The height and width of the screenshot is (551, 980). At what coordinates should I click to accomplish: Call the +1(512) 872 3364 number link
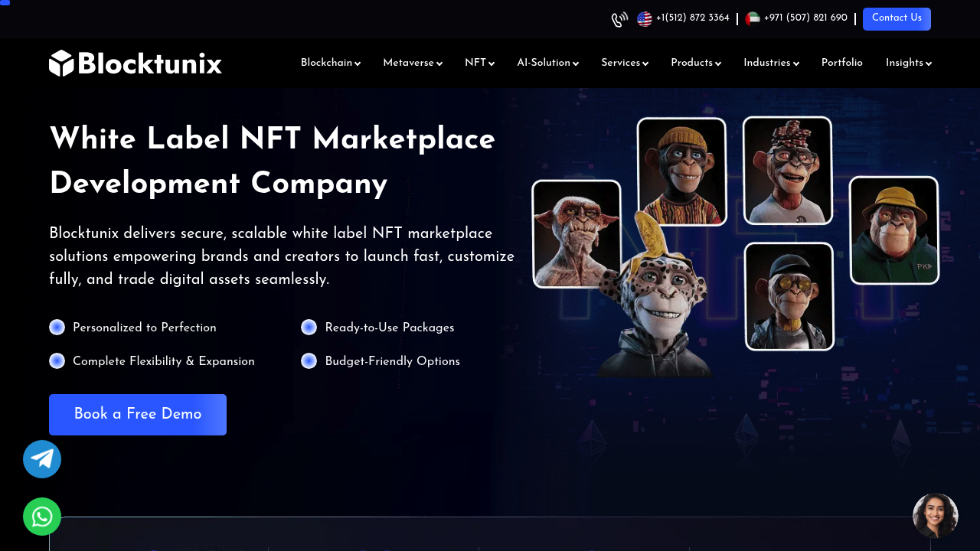point(693,18)
